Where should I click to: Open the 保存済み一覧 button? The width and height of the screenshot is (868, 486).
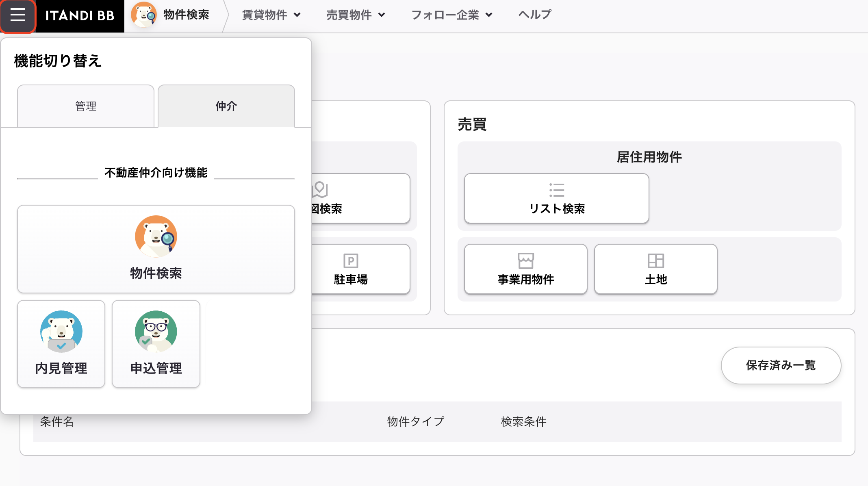click(781, 365)
